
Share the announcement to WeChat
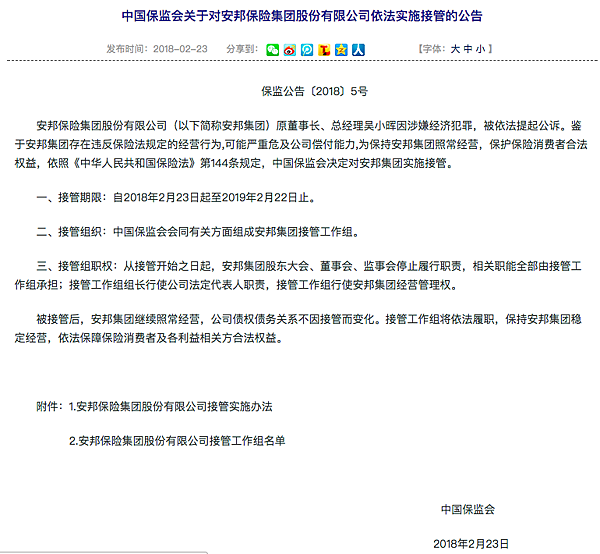pos(272,50)
